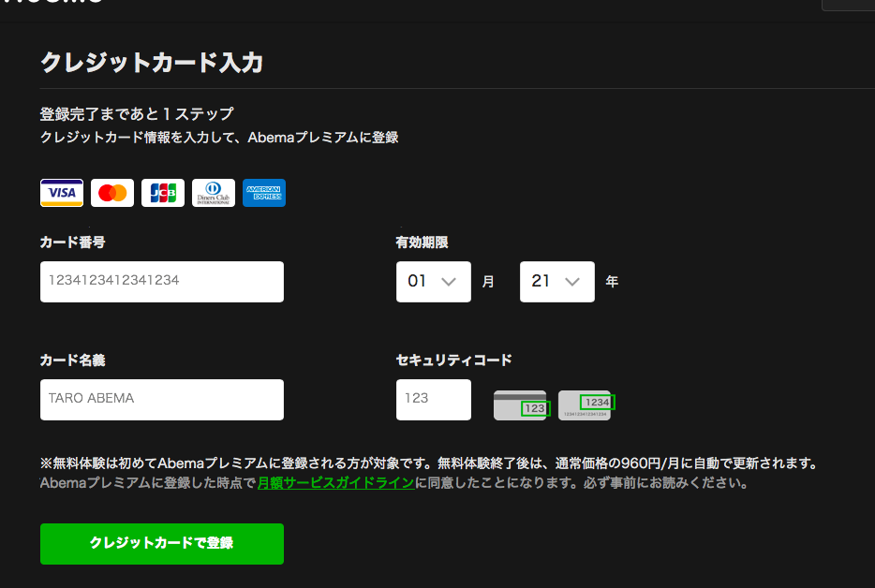Click the 3-digit security code card illustration
This screenshot has width=875, height=588.
(522, 405)
